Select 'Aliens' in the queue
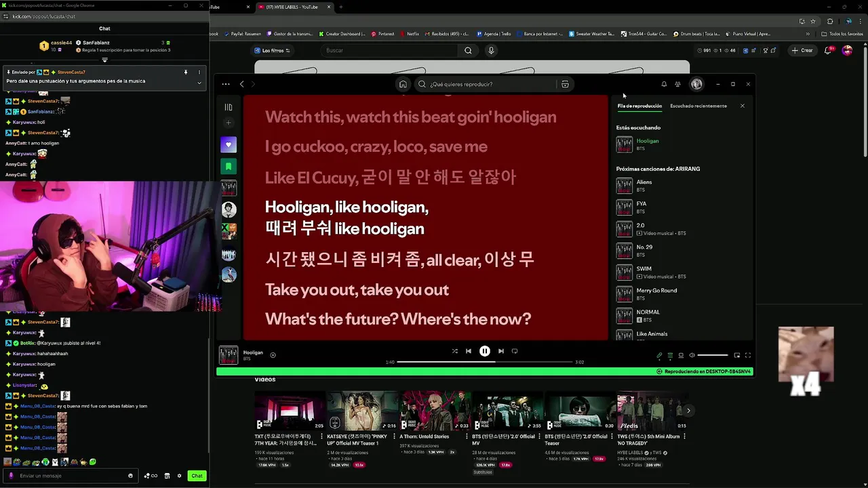This screenshot has width=868, height=488. coord(682,186)
